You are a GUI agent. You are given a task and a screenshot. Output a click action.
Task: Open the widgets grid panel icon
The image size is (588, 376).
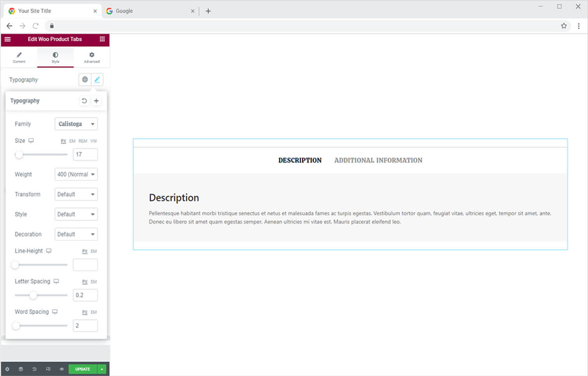tap(102, 39)
